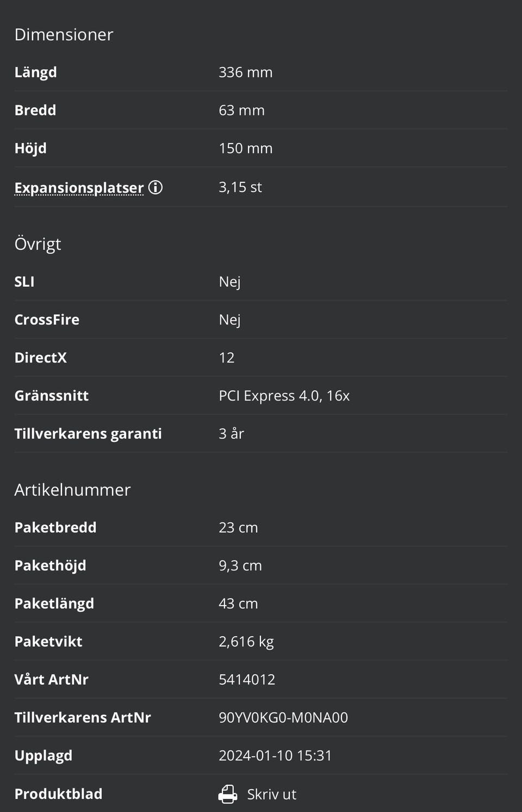Click the article number 5414012

coord(247,679)
